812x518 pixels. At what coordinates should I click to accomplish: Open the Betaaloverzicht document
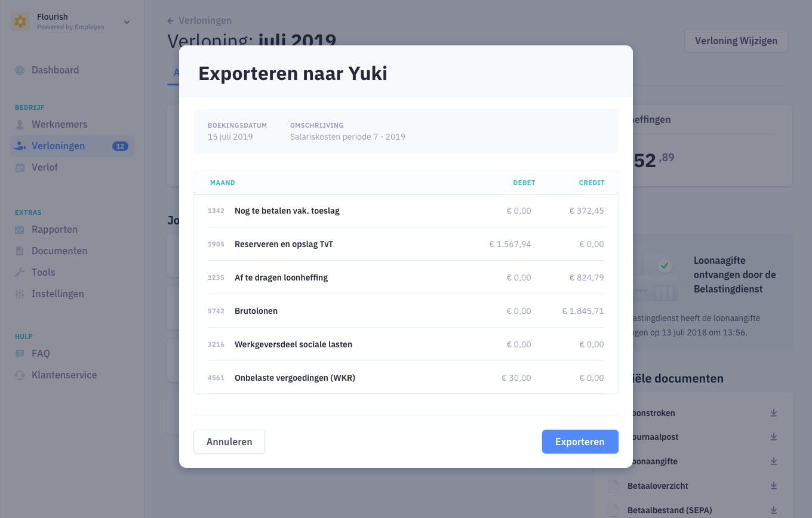coord(658,486)
